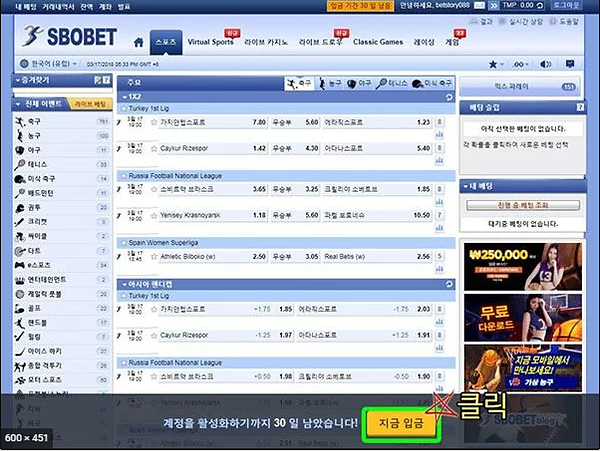The width and height of the screenshot is (600, 451).
Task: Open stats chart for Athletic Bilboko (w) match
Action: (x=440, y=269)
